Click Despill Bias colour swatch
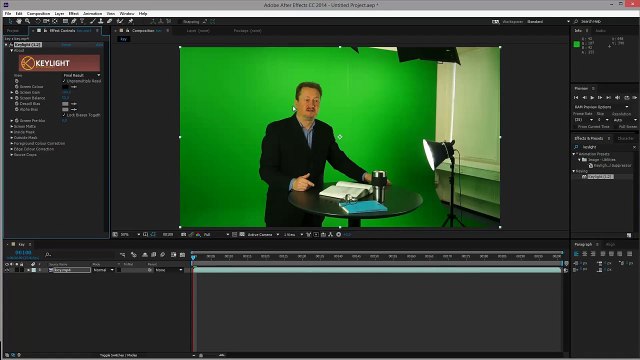 65,104
